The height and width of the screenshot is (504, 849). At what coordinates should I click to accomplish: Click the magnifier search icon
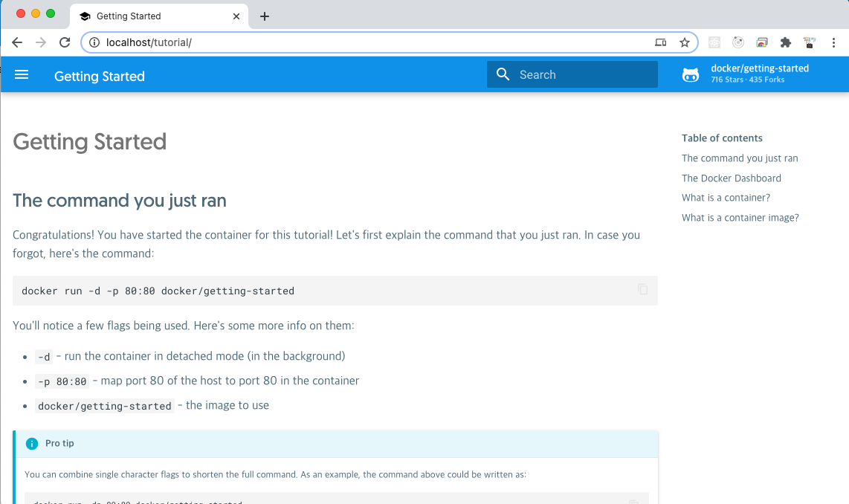point(503,74)
